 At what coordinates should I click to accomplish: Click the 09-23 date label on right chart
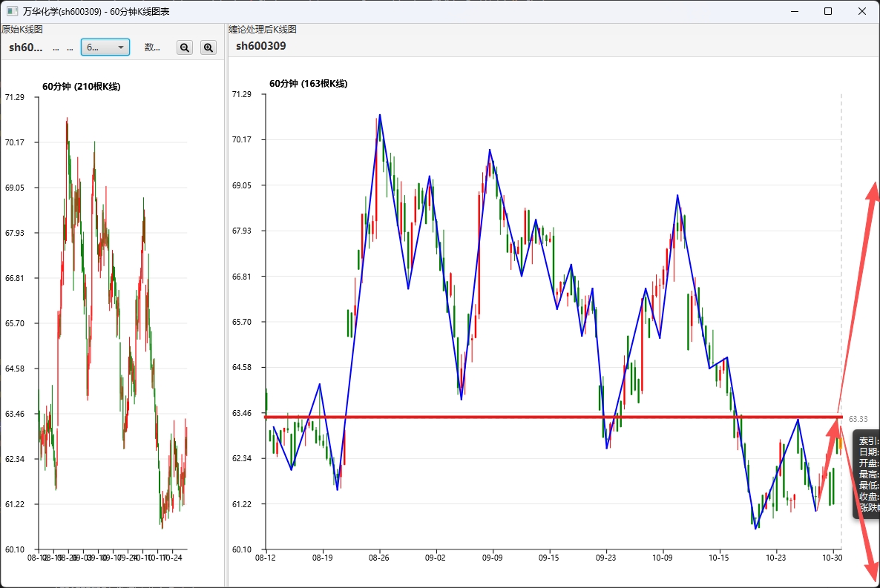[605, 558]
